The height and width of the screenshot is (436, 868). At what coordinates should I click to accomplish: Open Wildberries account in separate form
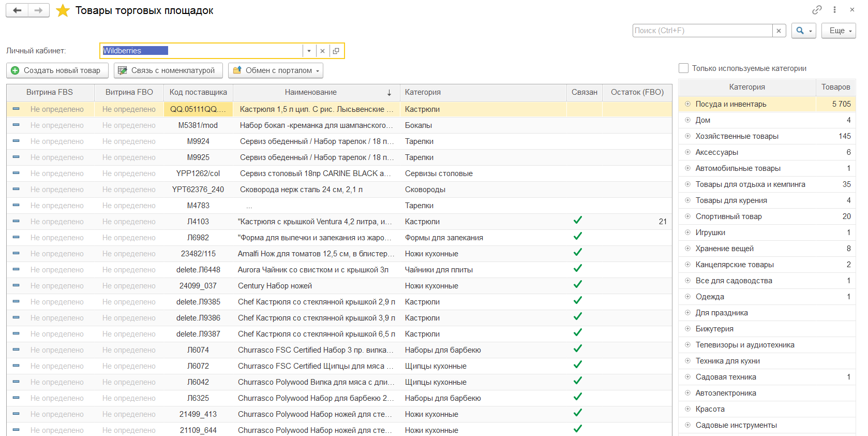[x=336, y=51]
